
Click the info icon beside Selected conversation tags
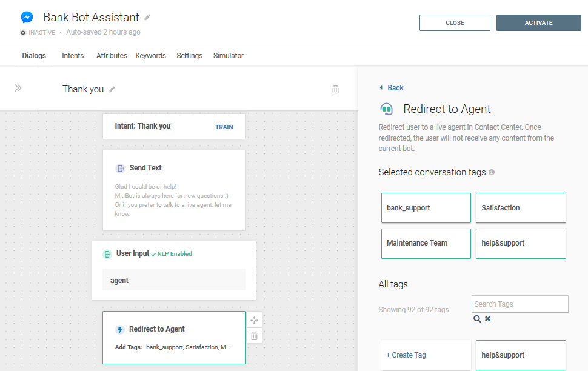492,172
